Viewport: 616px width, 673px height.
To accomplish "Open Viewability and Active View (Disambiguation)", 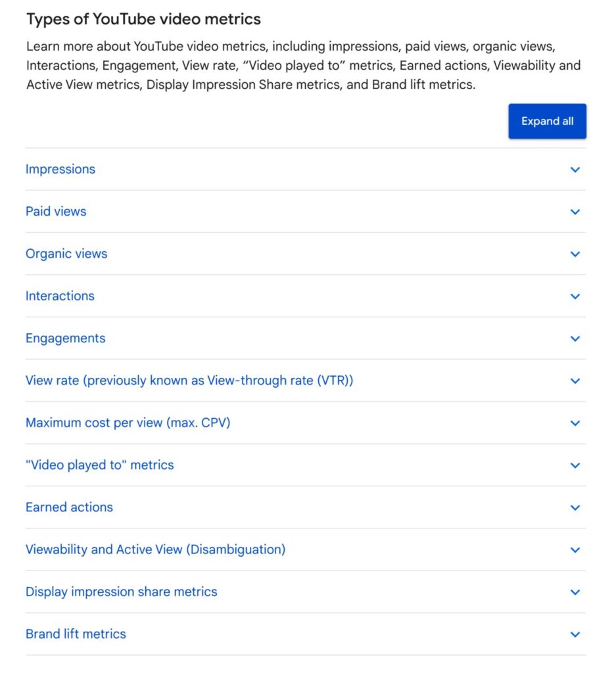I will tap(156, 549).
